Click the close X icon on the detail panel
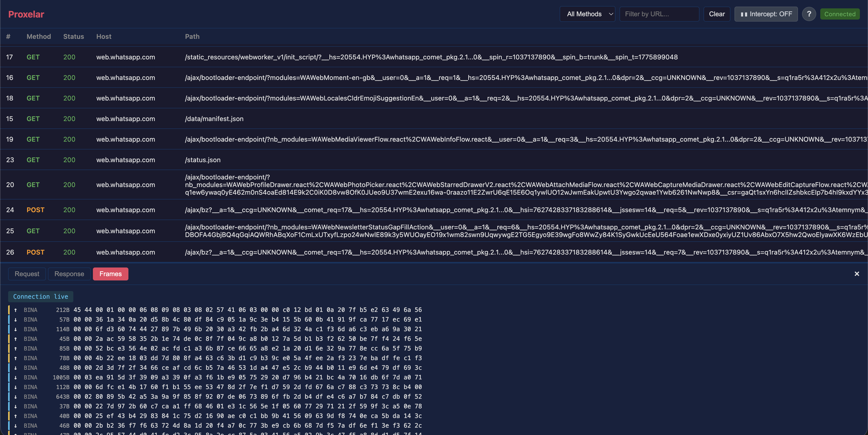This screenshot has width=868, height=435. [857, 274]
